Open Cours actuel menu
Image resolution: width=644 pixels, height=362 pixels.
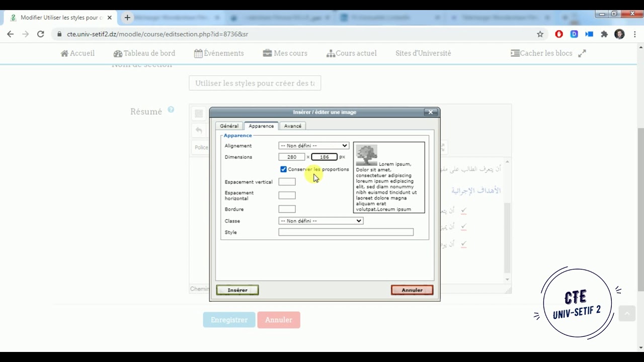tap(351, 53)
